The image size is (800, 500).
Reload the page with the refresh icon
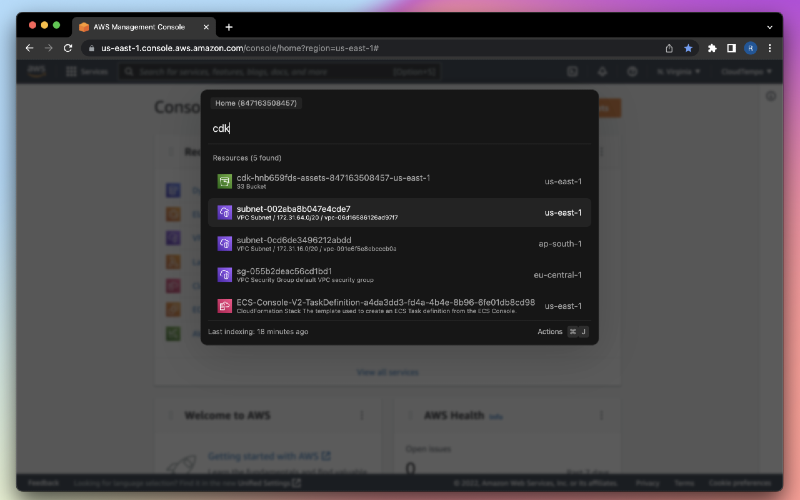[68, 48]
